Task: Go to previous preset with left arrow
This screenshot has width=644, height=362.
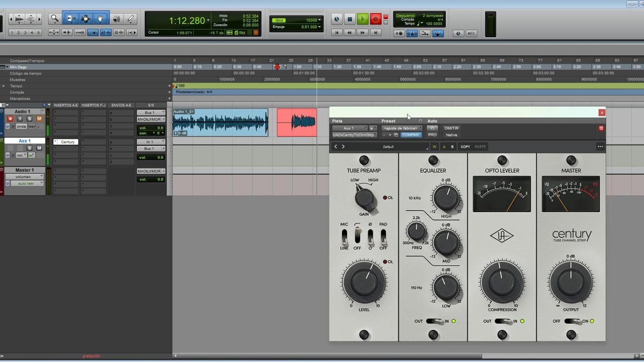Action: (336, 147)
